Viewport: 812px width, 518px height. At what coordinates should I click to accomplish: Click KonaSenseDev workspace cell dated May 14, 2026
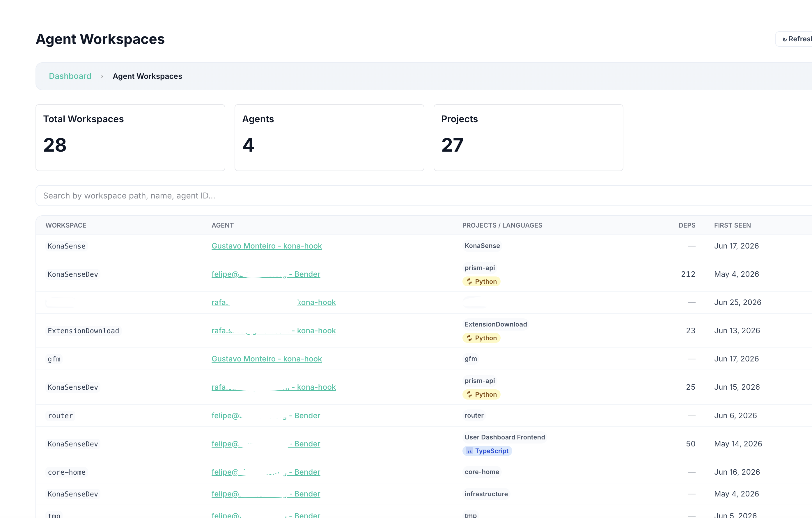[73, 444]
